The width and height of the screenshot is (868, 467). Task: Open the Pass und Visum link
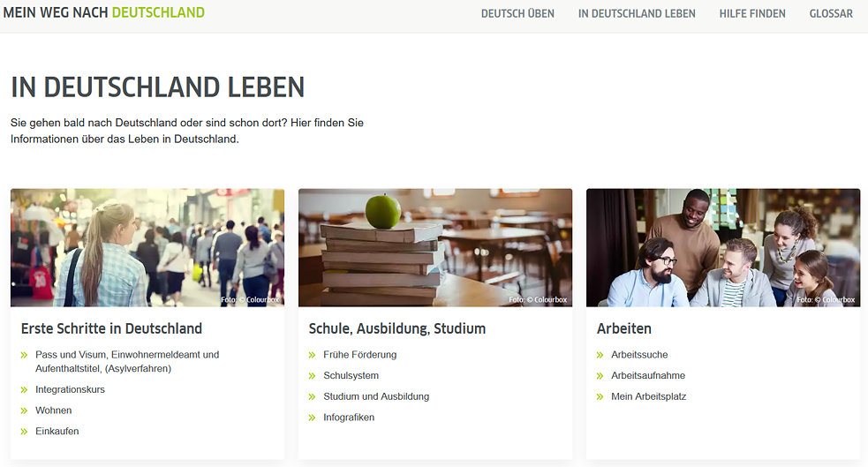coord(127,361)
